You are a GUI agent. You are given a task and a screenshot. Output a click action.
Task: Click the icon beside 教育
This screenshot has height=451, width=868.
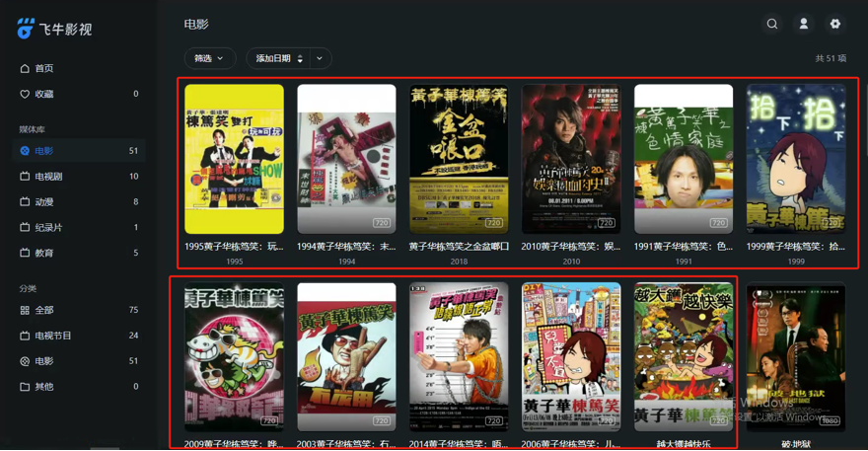(x=25, y=253)
